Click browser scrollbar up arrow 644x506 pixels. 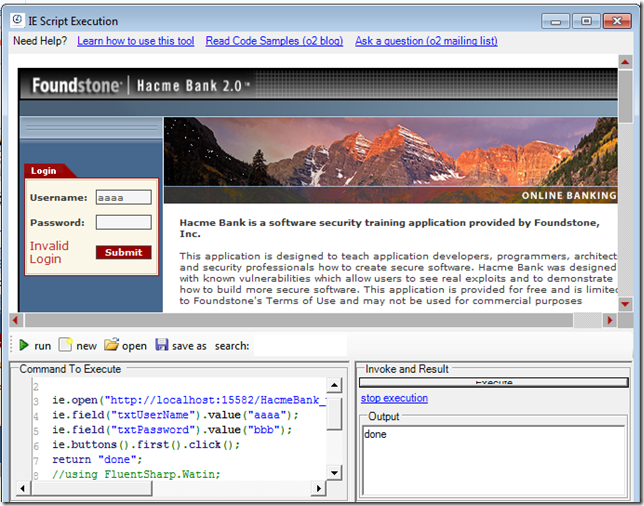tap(625, 62)
